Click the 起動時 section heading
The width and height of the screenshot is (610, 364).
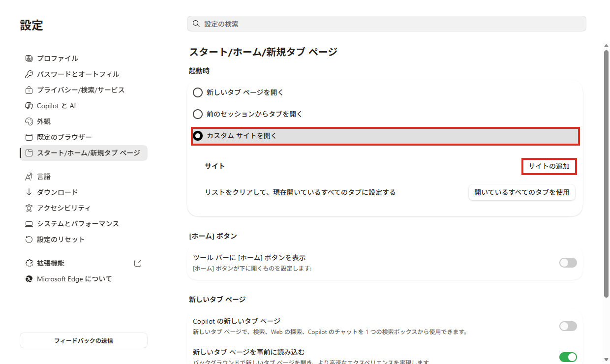[199, 71]
